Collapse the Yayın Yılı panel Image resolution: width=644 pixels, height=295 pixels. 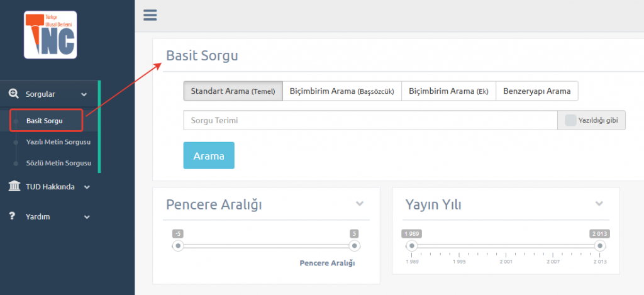coord(599,204)
